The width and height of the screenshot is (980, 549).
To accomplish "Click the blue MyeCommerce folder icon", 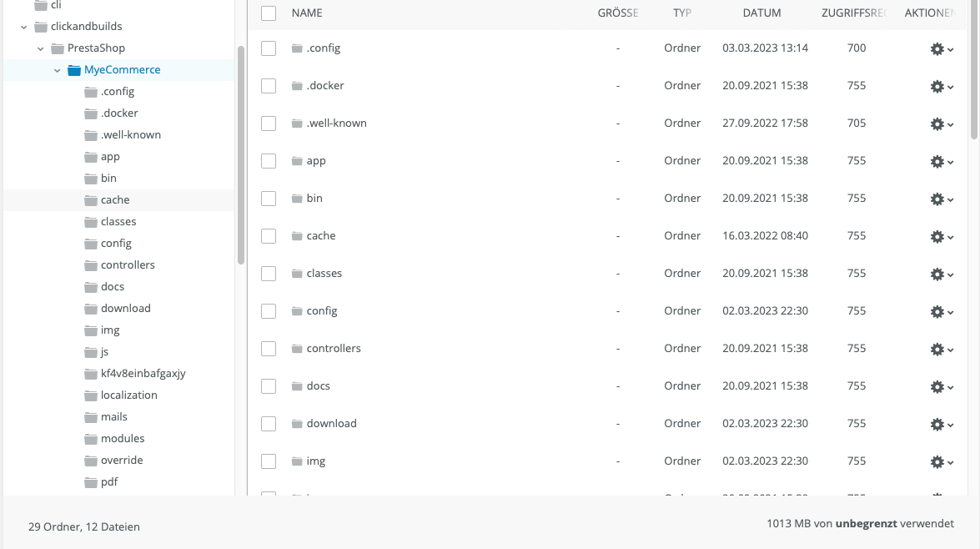I will [x=74, y=70].
